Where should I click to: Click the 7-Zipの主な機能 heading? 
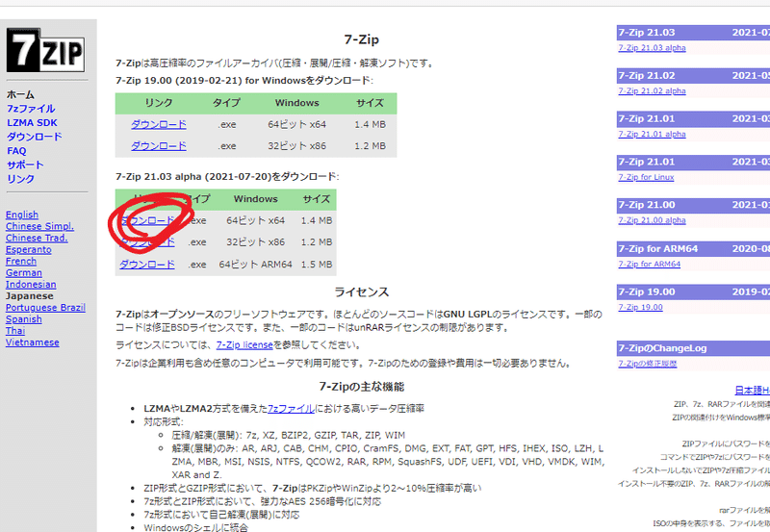(x=362, y=387)
